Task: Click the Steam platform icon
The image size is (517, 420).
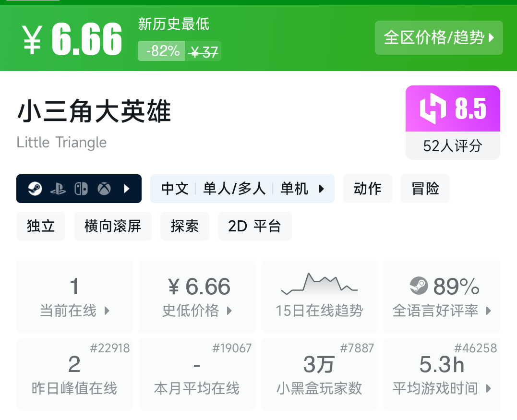Action: pyautogui.click(x=35, y=189)
